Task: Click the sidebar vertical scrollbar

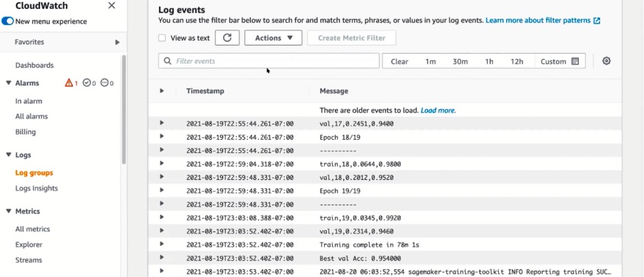Action: point(124,110)
